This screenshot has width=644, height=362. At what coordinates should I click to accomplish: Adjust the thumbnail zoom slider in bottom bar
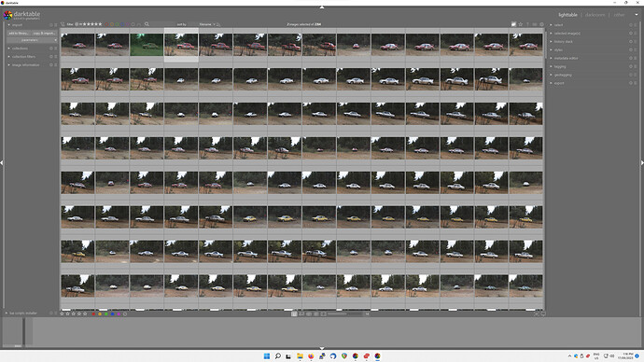pyautogui.click(x=344, y=314)
